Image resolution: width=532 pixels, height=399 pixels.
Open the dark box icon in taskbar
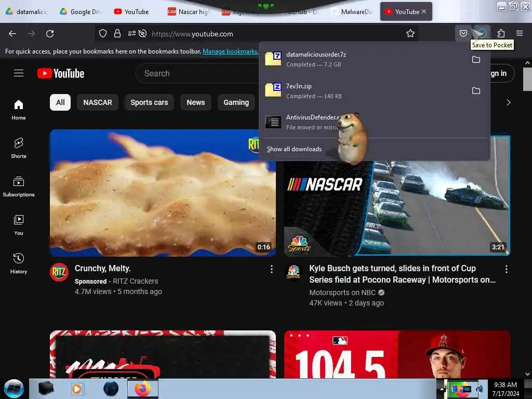[x=46, y=389]
